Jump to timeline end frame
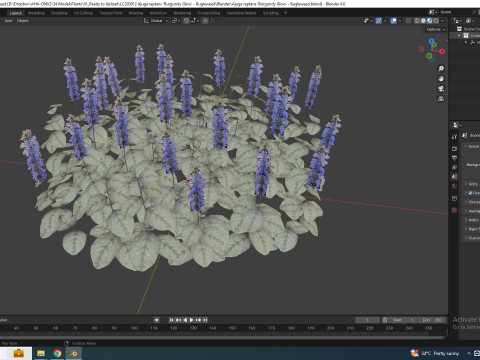Screen dimensions: 480x360 [x=205, y=320]
